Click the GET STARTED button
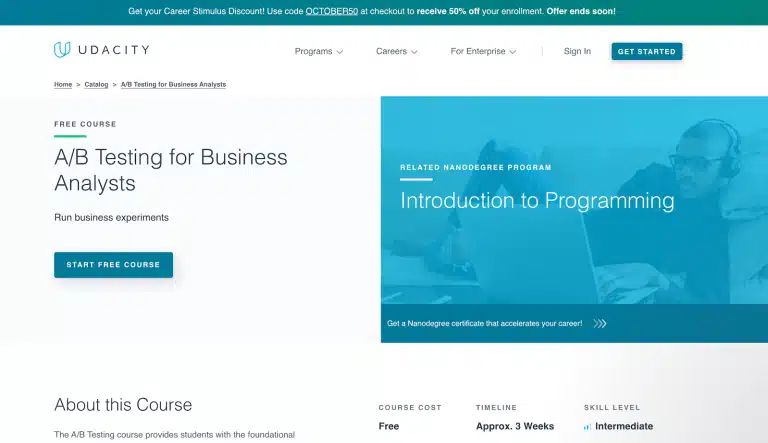The image size is (768, 443). 647,51
